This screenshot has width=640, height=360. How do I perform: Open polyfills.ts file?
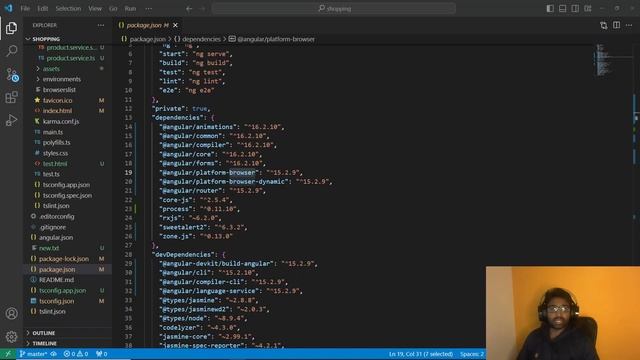click(67, 142)
